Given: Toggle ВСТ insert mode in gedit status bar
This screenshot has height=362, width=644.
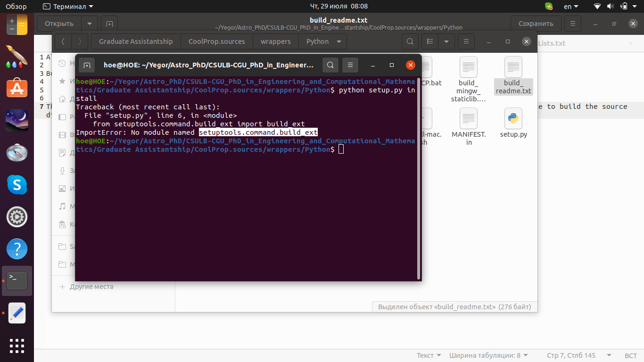Looking at the screenshot, I should tap(630, 355).
